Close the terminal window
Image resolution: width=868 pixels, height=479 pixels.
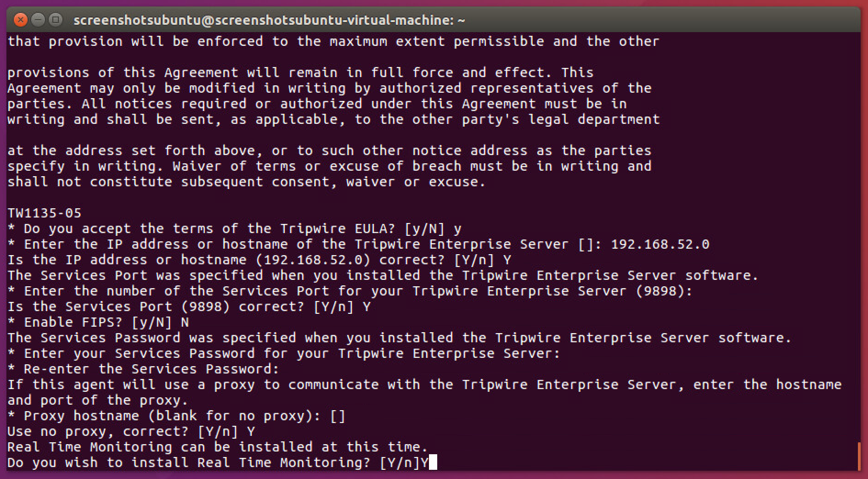point(21,20)
